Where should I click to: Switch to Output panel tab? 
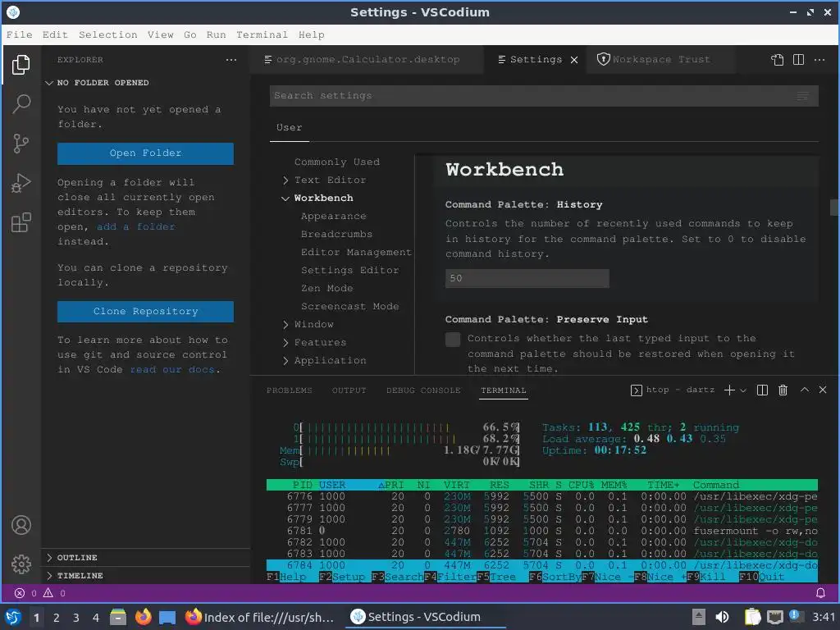pyautogui.click(x=349, y=390)
